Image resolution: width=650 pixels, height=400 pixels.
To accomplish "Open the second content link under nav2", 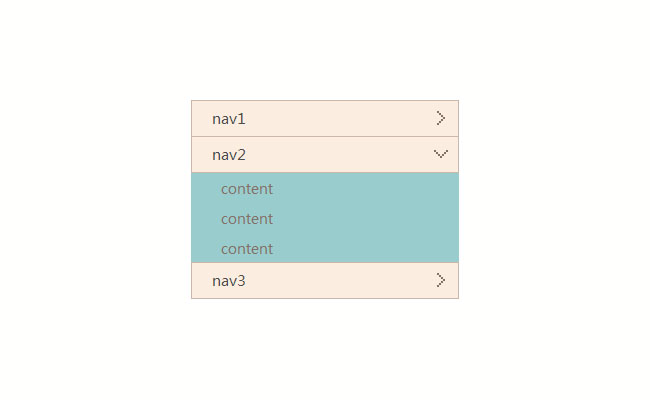I will (247, 218).
